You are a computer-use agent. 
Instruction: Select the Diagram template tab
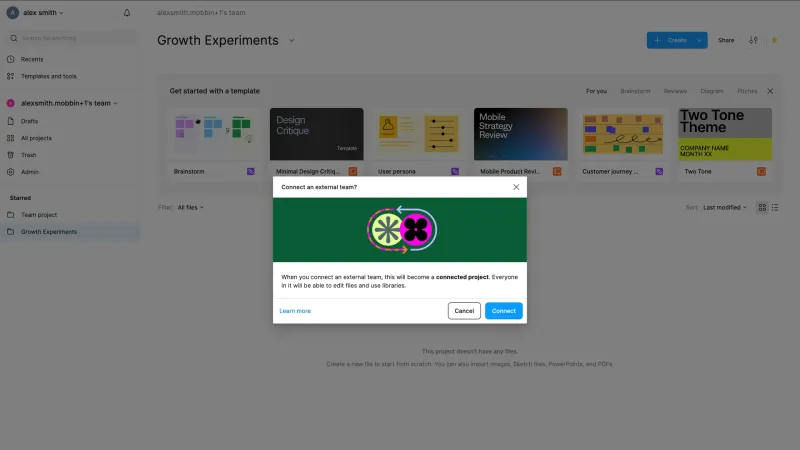pos(712,91)
